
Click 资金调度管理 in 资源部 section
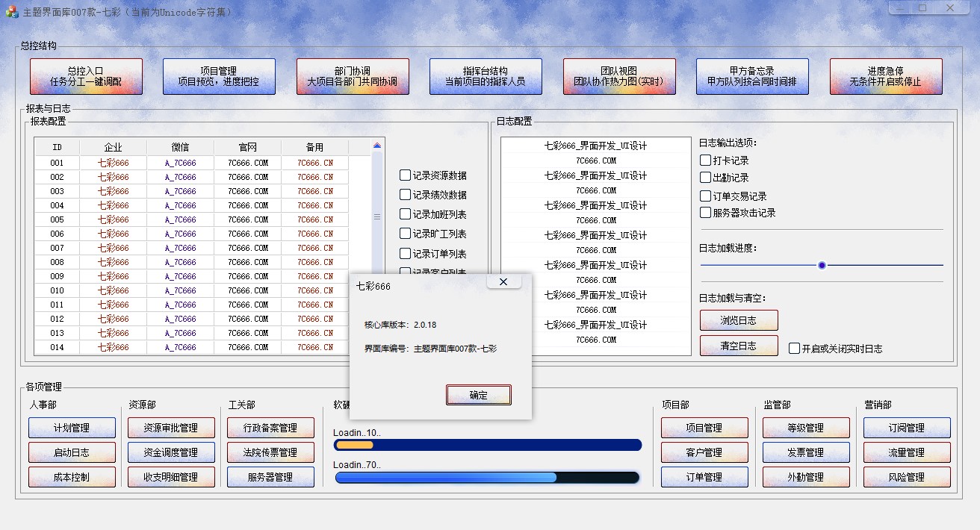[171, 452]
